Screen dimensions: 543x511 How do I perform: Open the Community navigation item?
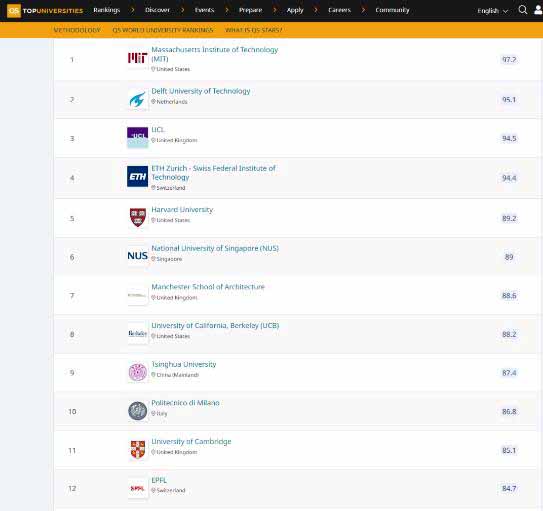392,10
